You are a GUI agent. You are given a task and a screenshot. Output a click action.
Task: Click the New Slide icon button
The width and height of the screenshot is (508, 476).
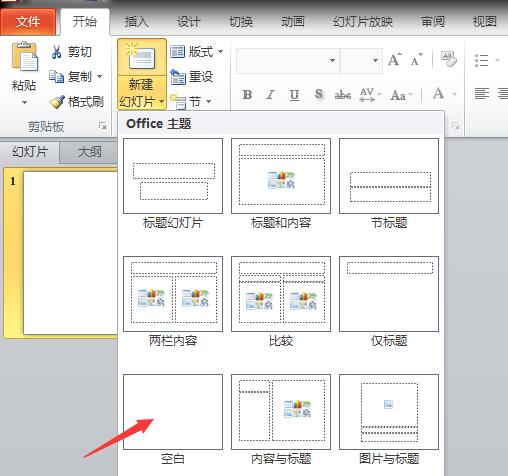pyautogui.click(x=142, y=57)
